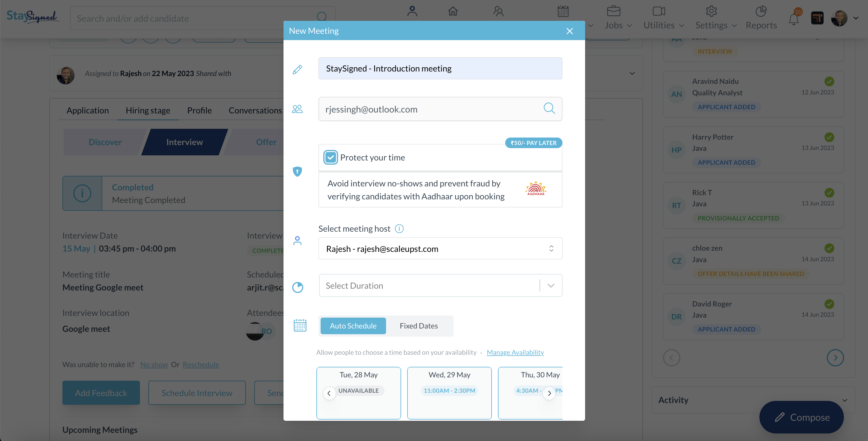Screen dimensions: 868x441
Task: Click the calendar icon in top navigation
Action: click(563, 11)
